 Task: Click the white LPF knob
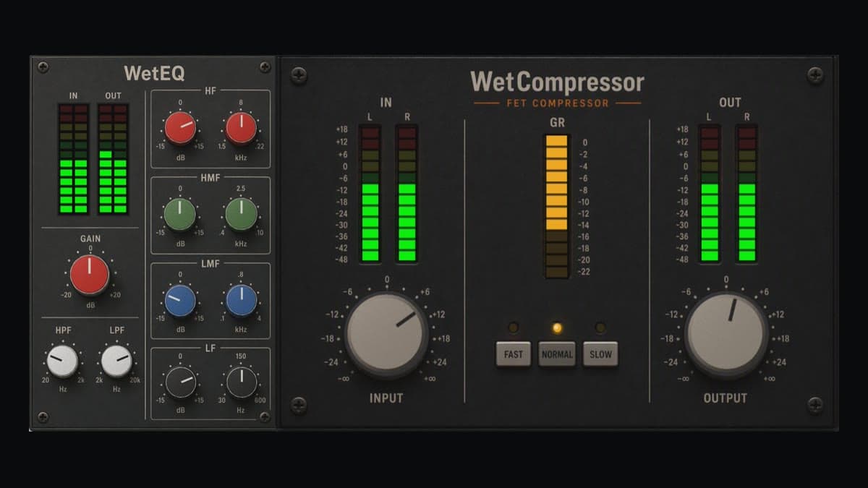coord(116,361)
